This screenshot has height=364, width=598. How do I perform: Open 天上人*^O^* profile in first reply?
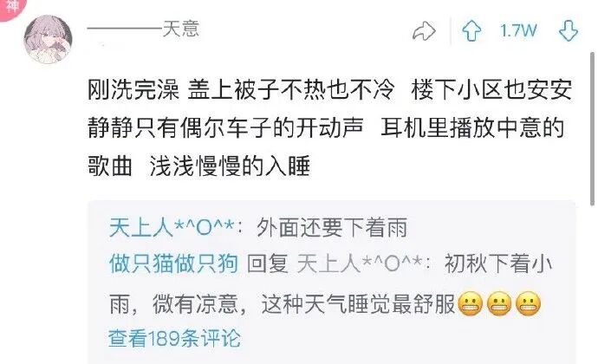[172, 228]
